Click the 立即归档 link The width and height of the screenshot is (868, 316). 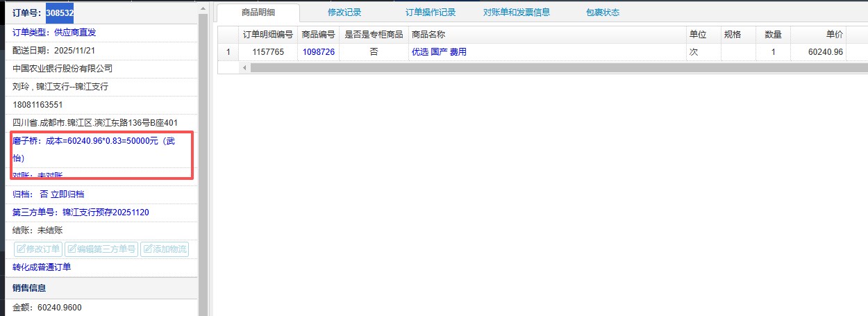(67, 194)
